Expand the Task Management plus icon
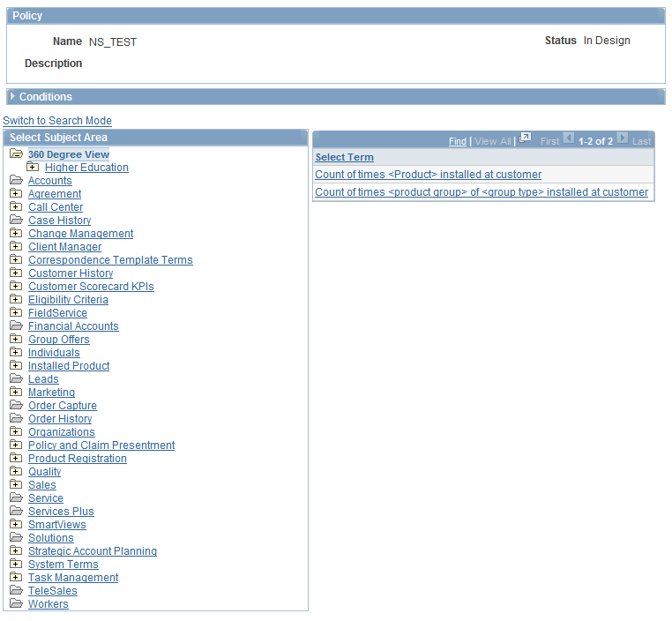 [16, 577]
